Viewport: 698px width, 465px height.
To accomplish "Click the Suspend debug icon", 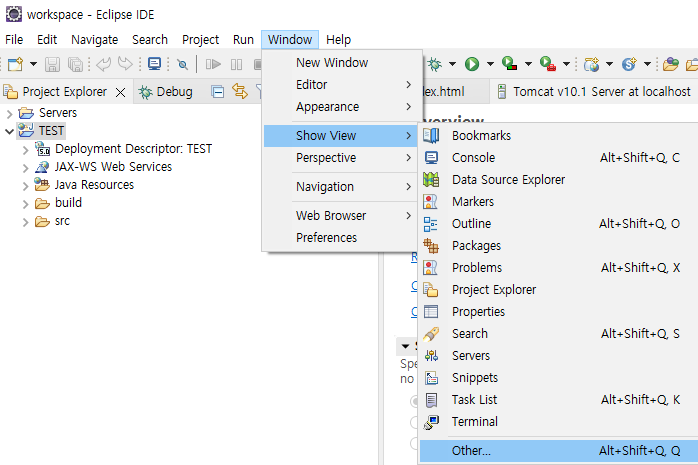I will 236,65.
